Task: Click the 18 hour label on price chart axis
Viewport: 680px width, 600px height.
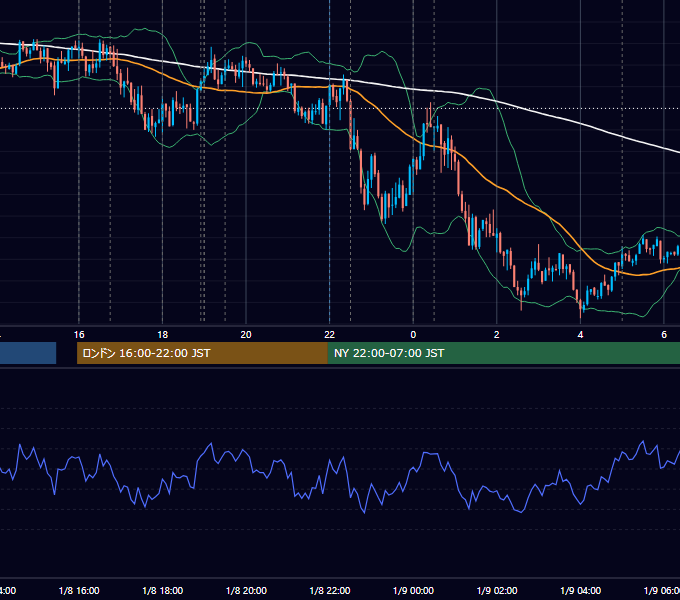Action: pyautogui.click(x=163, y=335)
